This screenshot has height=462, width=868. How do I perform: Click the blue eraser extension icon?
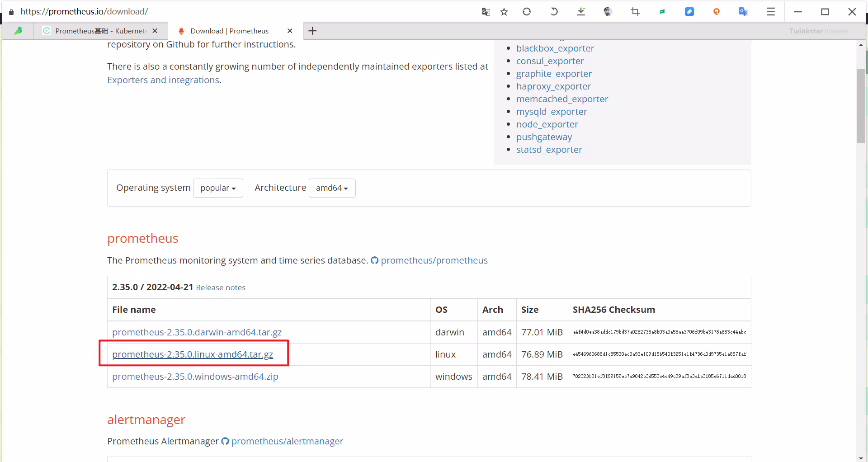pyautogui.click(x=689, y=12)
